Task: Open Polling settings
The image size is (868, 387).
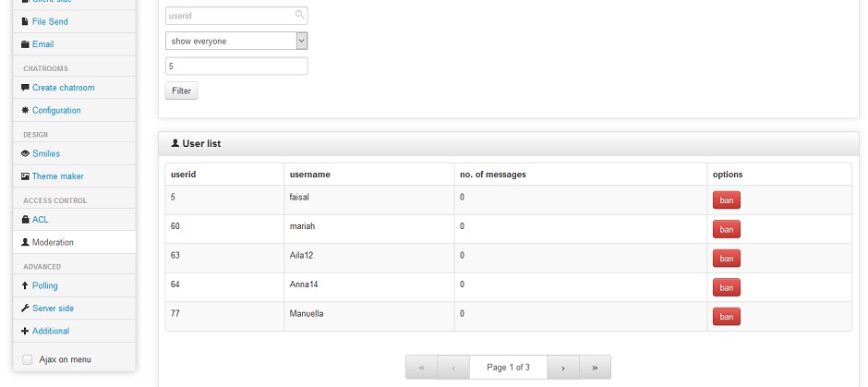Action: coord(45,285)
